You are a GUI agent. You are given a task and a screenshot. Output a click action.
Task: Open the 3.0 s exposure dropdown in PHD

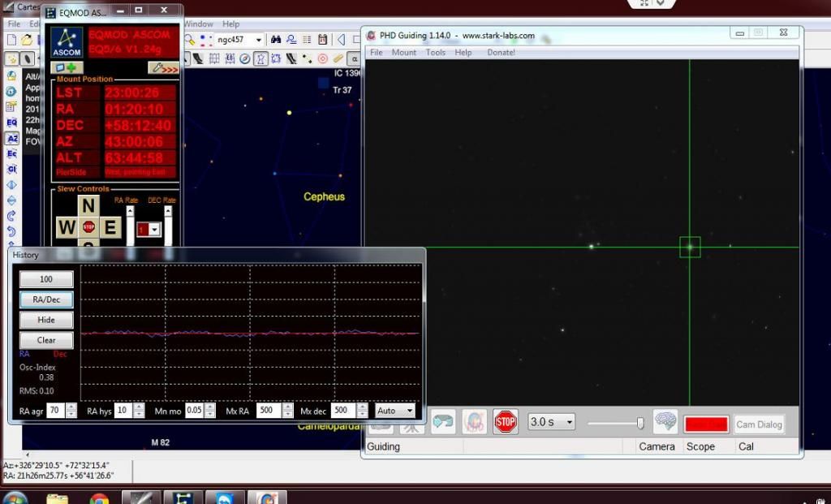tap(569, 422)
